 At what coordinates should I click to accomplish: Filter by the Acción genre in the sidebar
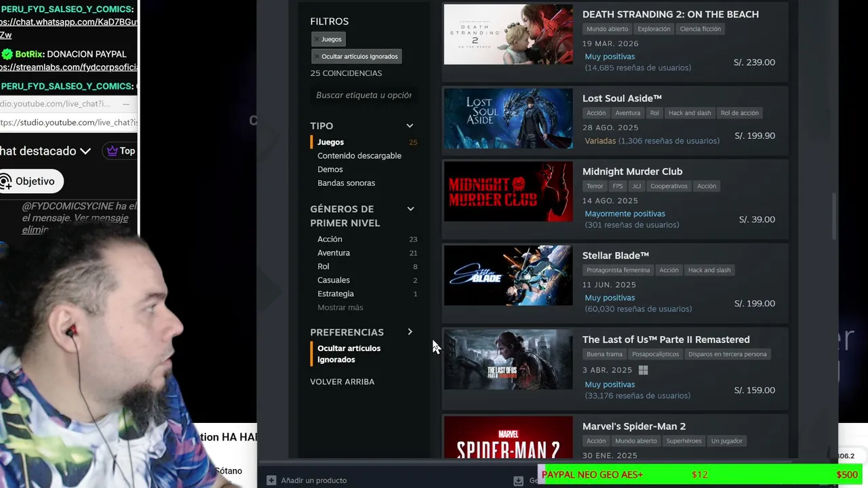[330, 239]
